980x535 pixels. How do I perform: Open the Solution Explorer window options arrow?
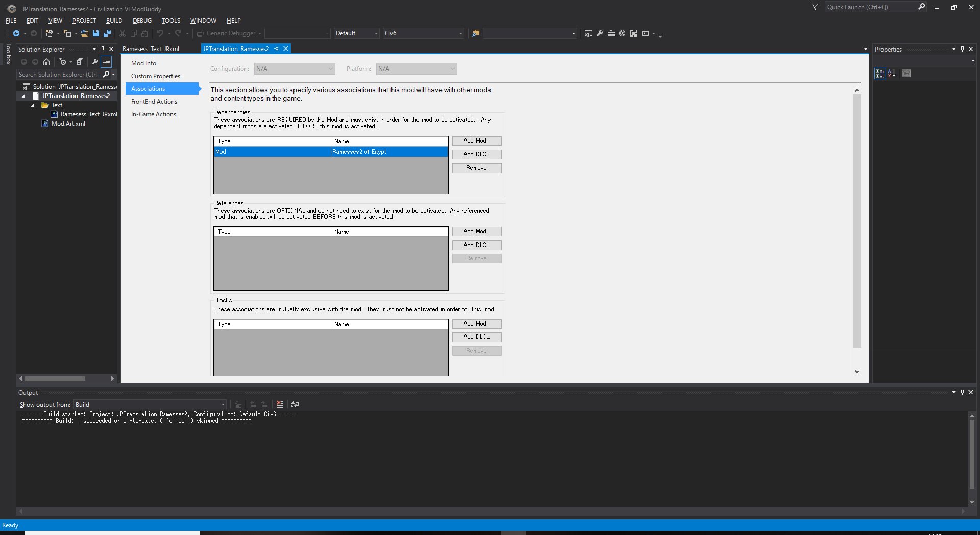94,50
